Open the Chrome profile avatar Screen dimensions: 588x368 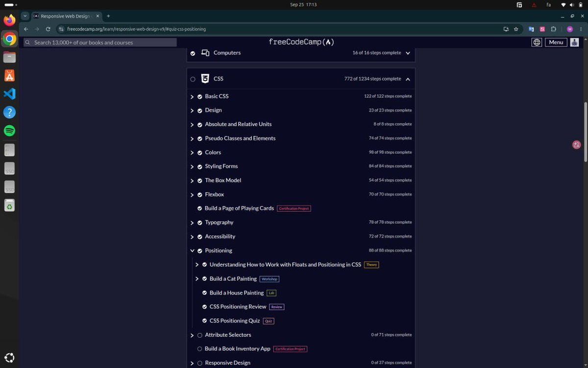(570, 29)
